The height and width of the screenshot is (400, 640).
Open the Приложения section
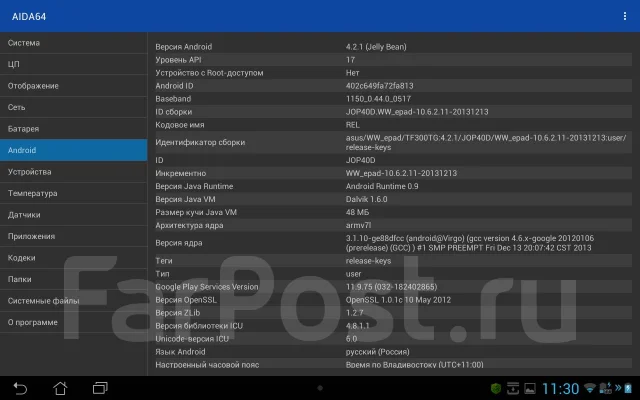point(73,236)
